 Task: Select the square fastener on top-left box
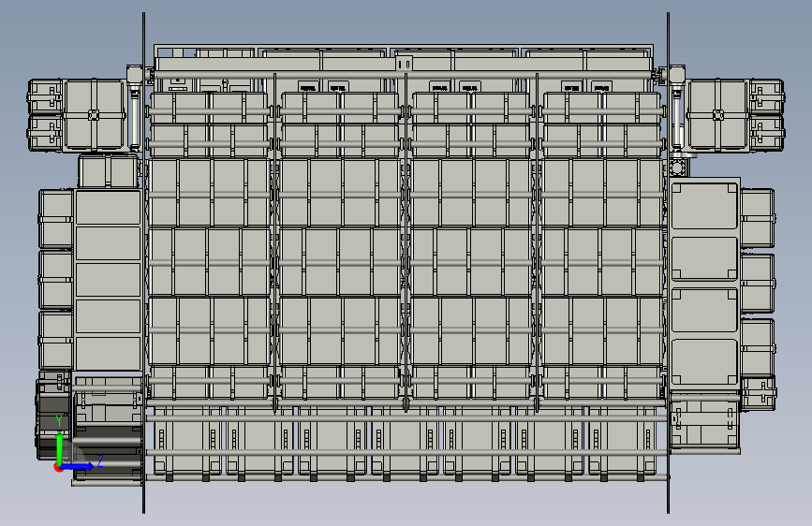[x=94, y=115]
